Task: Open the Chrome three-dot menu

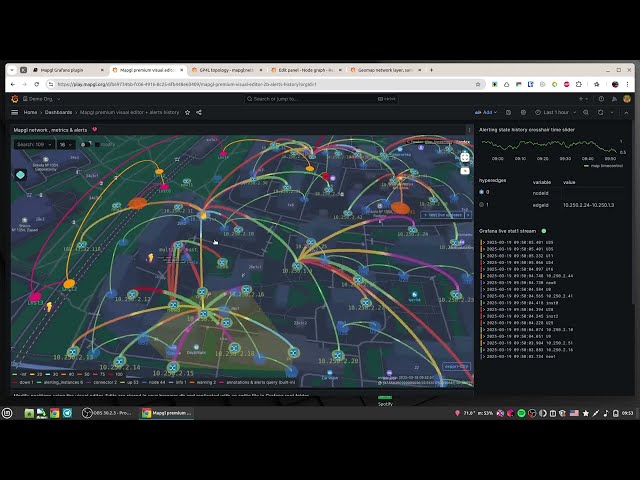Action: point(627,84)
